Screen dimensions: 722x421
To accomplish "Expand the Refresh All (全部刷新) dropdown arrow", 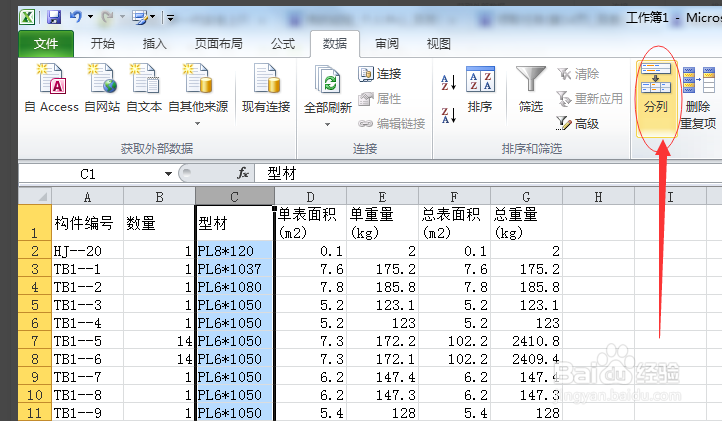I will tap(327, 124).
